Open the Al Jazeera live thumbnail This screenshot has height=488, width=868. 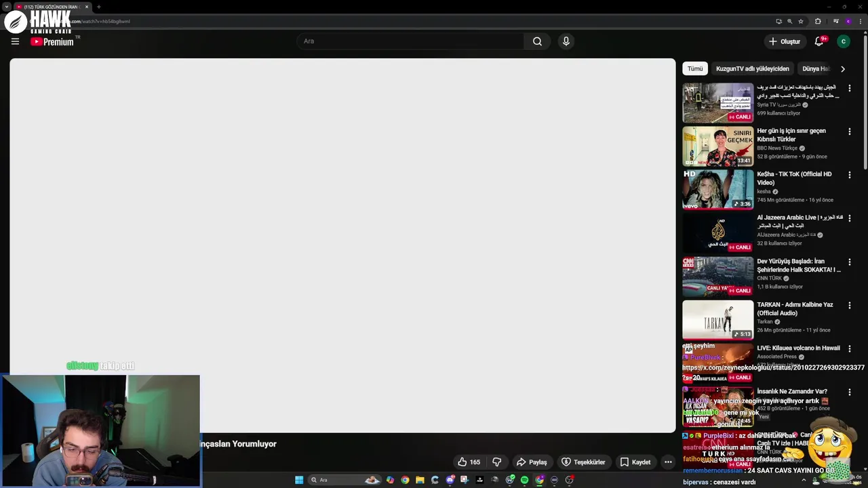click(717, 232)
